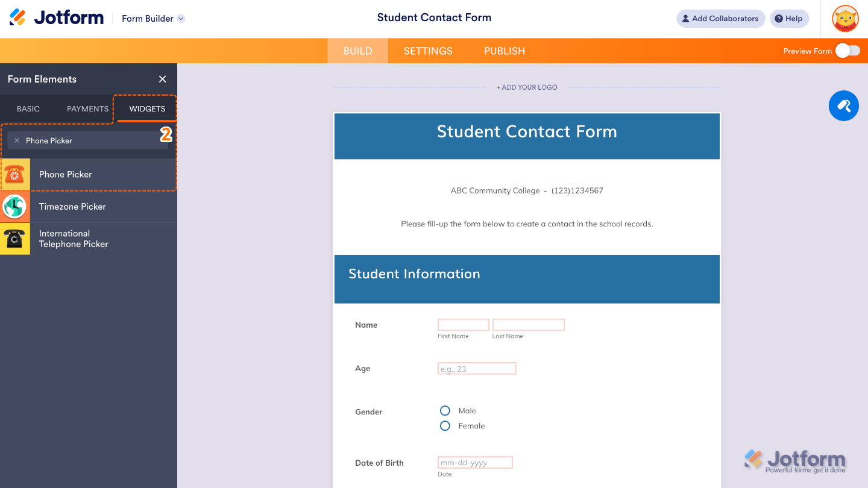Select the Male radio button

[x=445, y=411]
